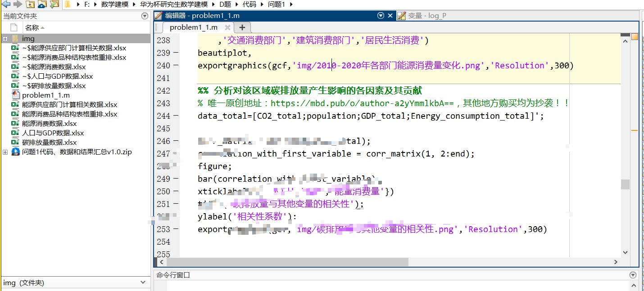Viewport: 644px width, 291px height.
Task: Click the editor horizontal scroll right arrow
Action: (x=616, y=262)
